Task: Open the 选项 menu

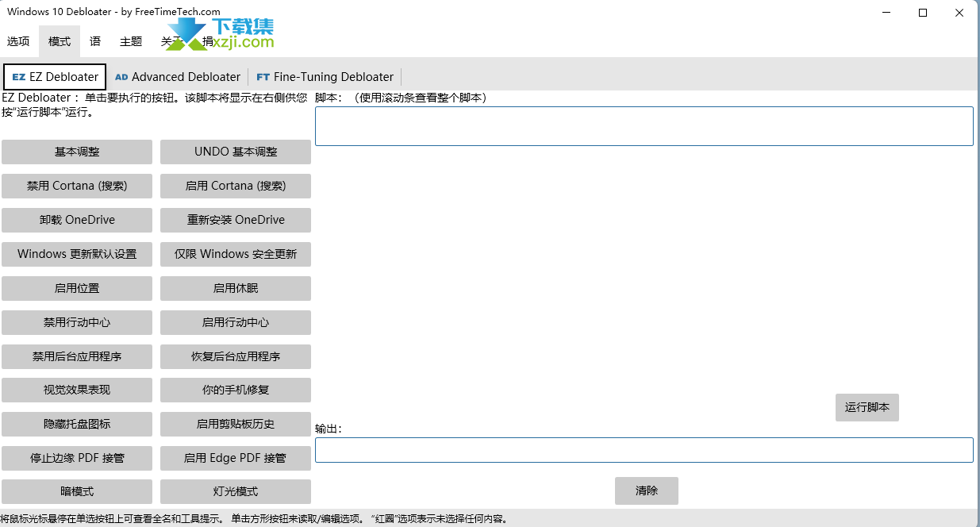Action: (x=18, y=41)
